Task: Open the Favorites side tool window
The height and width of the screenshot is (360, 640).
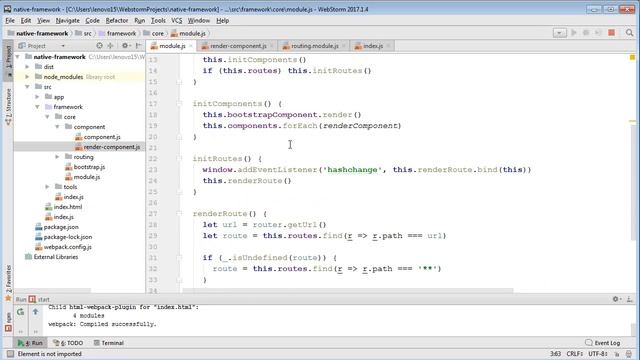Action: coord(8,283)
